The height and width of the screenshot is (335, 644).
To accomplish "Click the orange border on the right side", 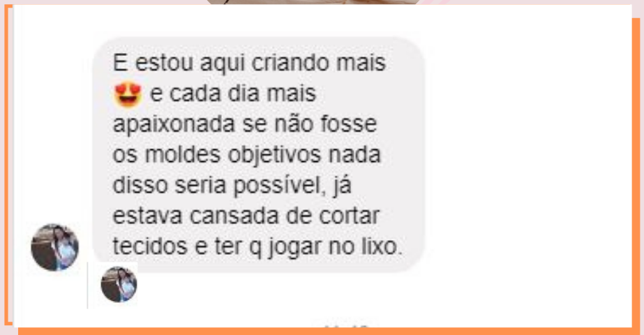I will [636, 172].
